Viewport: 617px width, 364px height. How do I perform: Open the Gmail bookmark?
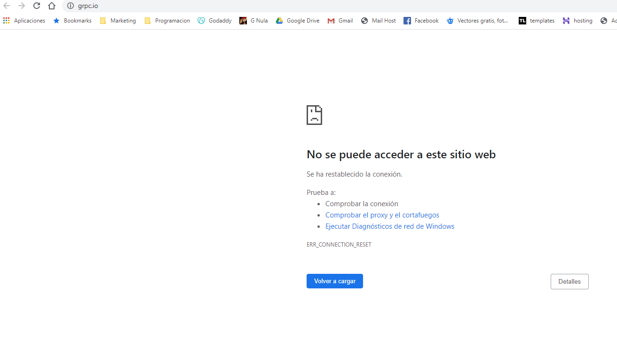coord(340,21)
